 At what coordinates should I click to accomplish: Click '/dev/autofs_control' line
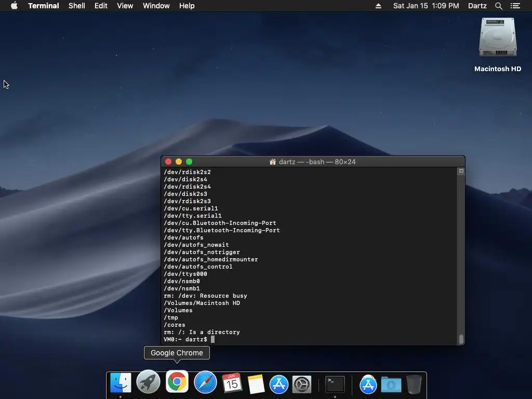pos(198,267)
